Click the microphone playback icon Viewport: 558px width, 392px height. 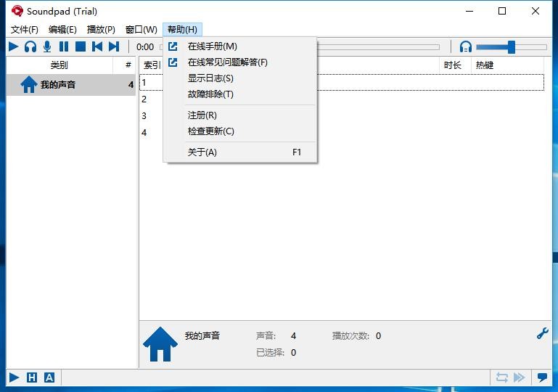pos(47,46)
